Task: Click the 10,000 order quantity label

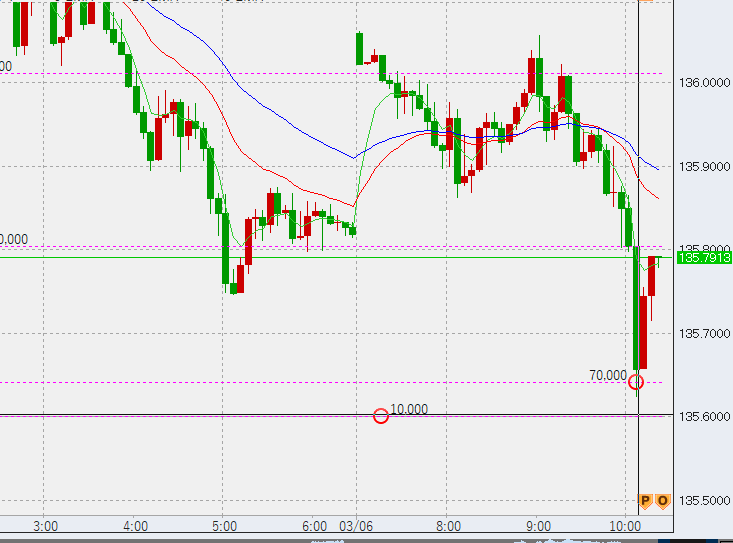Action: (x=409, y=409)
